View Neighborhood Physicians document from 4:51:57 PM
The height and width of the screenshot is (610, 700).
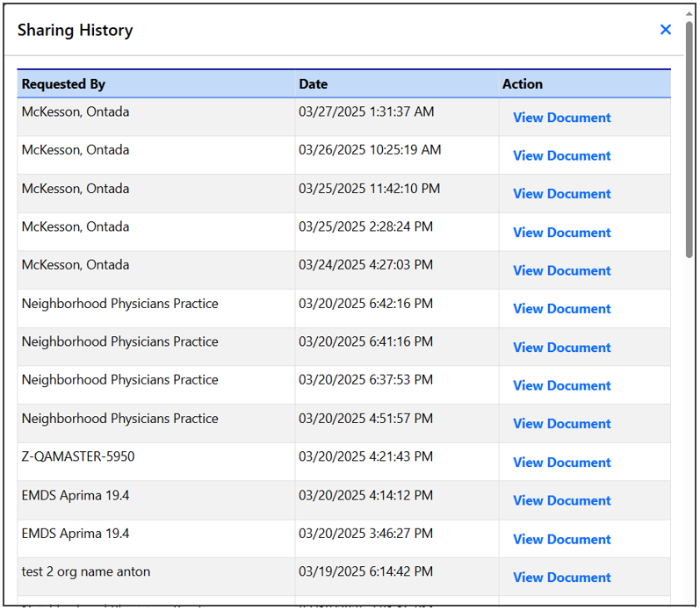tap(561, 424)
